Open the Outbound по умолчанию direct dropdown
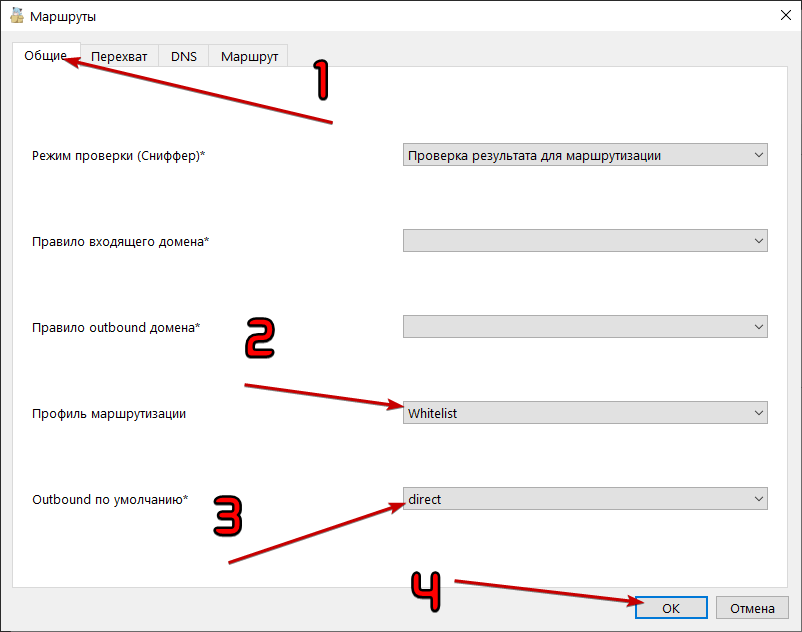The image size is (802, 632). [585, 499]
